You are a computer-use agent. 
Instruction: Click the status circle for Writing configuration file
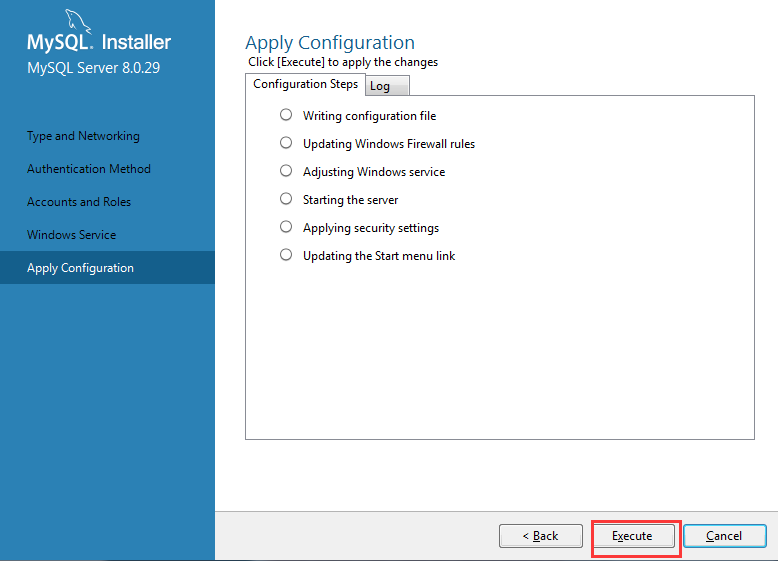coord(286,115)
